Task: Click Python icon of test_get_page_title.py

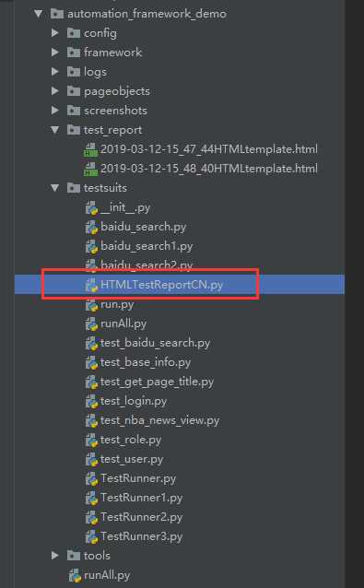Action: [x=91, y=382]
